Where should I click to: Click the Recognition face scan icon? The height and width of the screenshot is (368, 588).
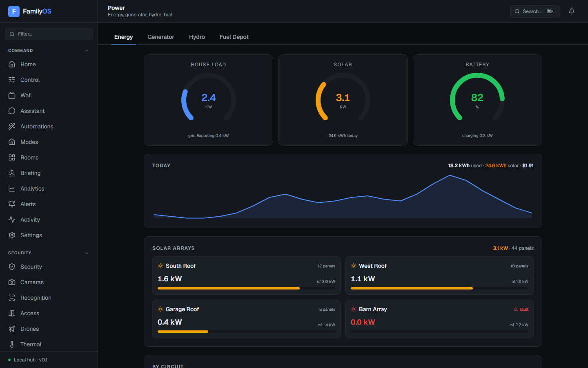[12, 298]
